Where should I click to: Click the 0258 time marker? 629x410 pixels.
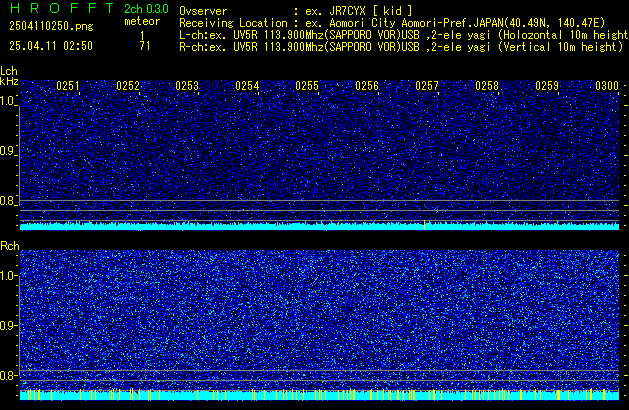[487, 86]
